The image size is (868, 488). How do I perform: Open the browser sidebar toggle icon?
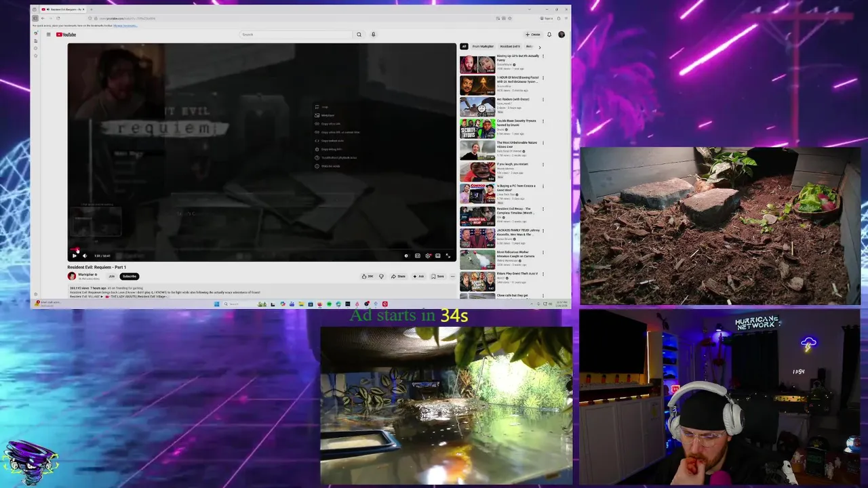tap(35, 18)
